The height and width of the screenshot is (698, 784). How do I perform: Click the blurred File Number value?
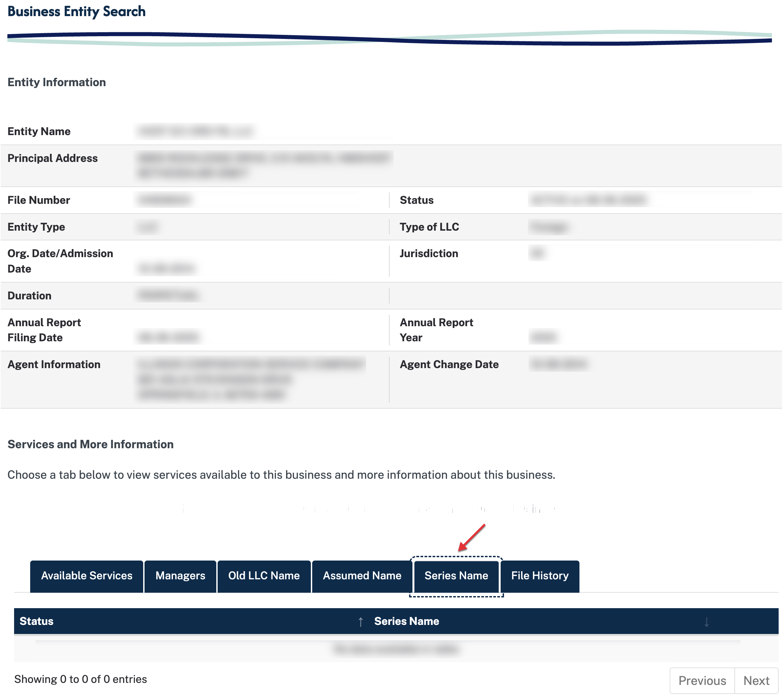[x=164, y=200]
